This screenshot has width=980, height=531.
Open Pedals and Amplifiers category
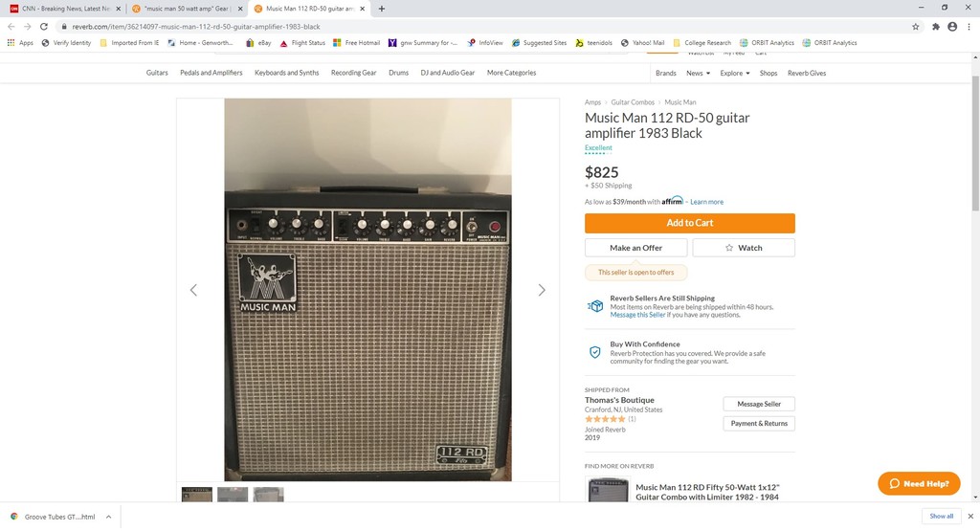(212, 73)
